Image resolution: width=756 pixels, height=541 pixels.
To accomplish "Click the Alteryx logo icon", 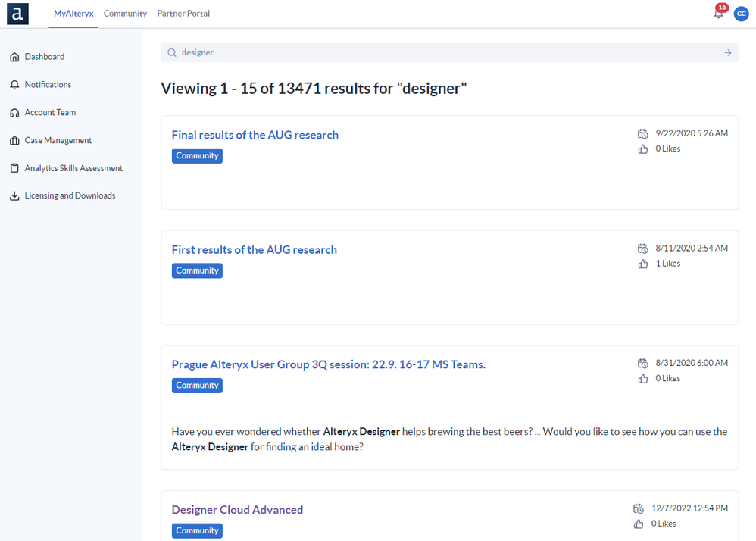I will pyautogui.click(x=17, y=14).
